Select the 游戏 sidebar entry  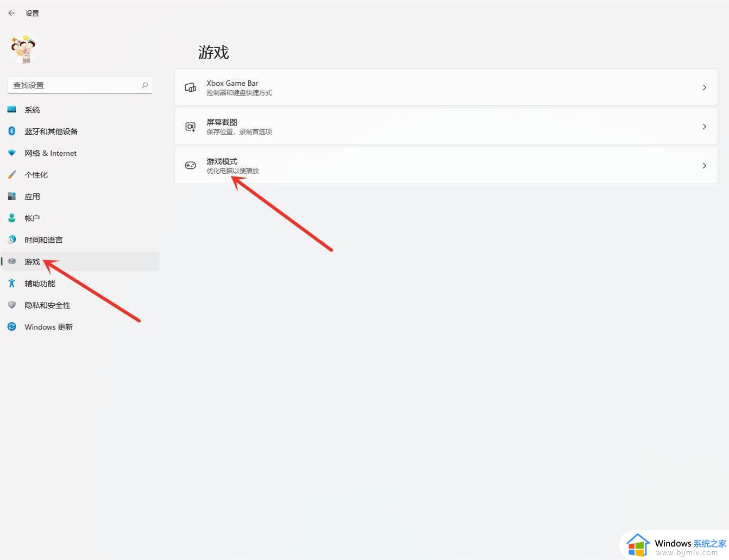80,262
